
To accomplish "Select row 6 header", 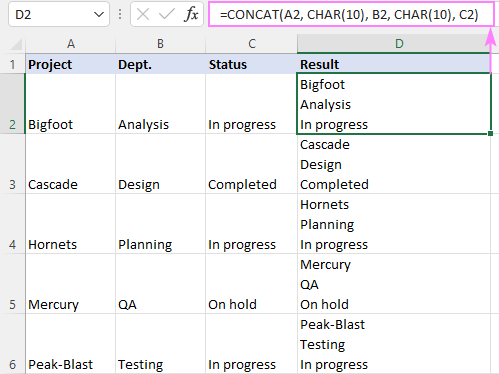I will tap(13, 344).
